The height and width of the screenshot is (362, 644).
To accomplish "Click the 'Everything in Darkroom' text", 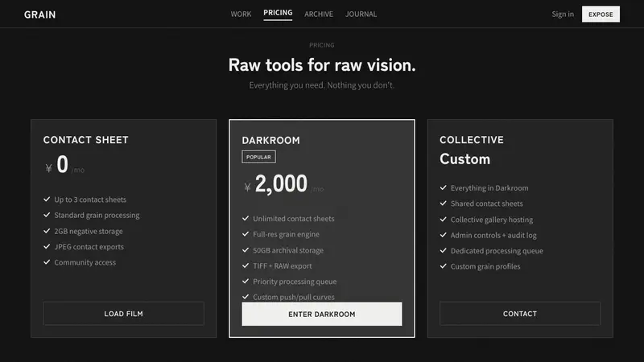I will tap(489, 188).
